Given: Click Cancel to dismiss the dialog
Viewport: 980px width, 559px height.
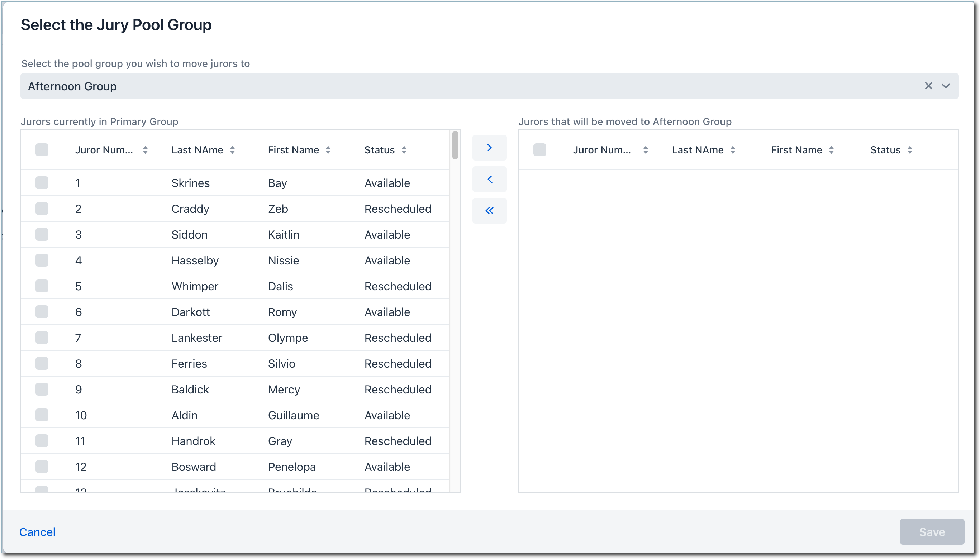Looking at the screenshot, I should pyautogui.click(x=37, y=532).
